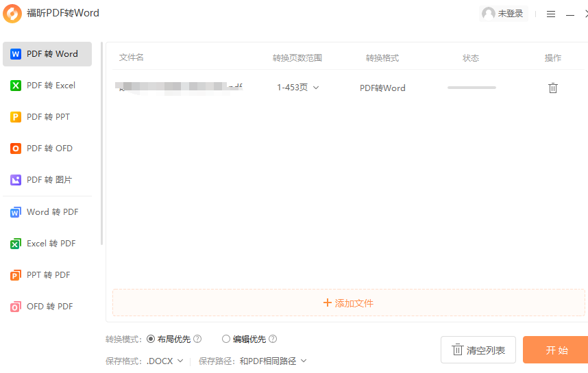The image size is (588, 373).
Task: Click the 添加文件 drop area
Action: click(348, 303)
